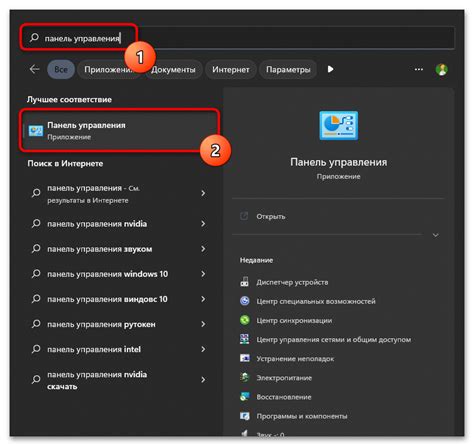The width and height of the screenshot is (474, 446).
Task: Click the large Control Panel icon in preview pane
Action: coord(338,125)
